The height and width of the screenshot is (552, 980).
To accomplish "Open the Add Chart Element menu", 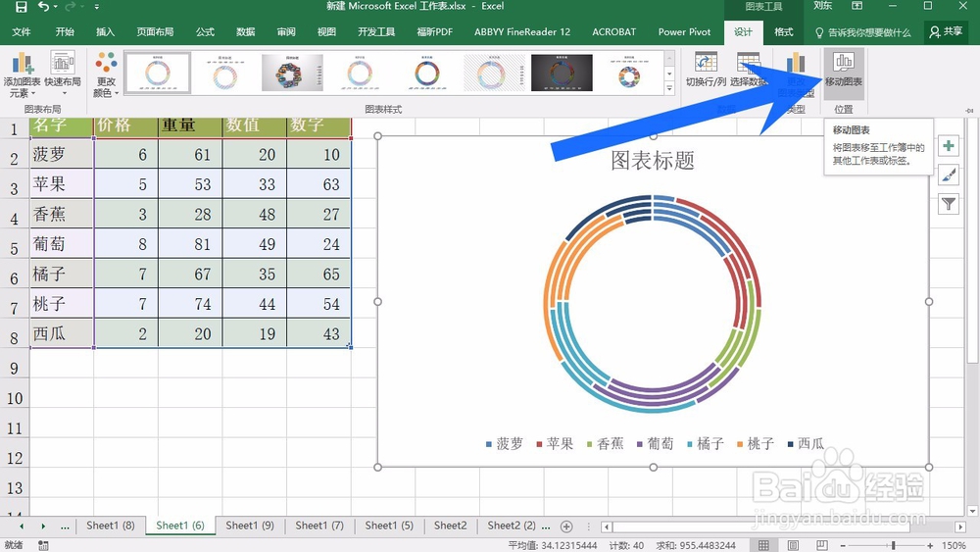I will (22, 75).
